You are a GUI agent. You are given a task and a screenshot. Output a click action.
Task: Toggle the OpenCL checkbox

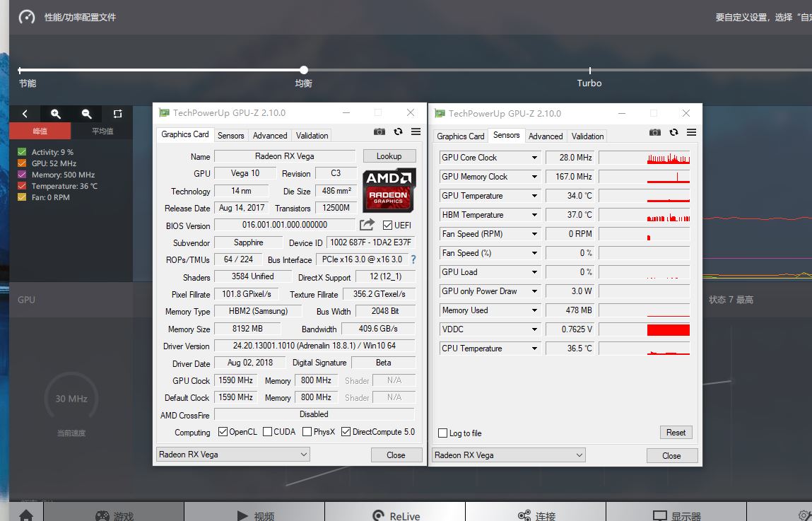[223, 431]
